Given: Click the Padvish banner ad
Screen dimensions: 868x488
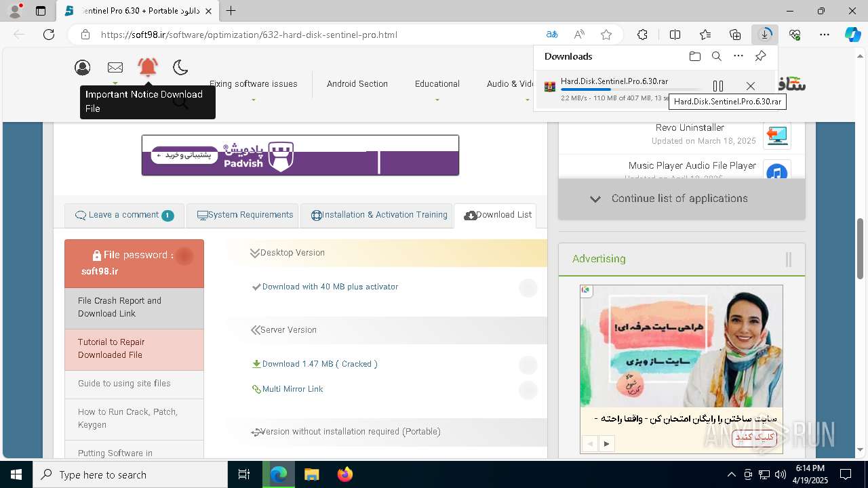Looking at the screenshot, I should click(x=300, y=155).
